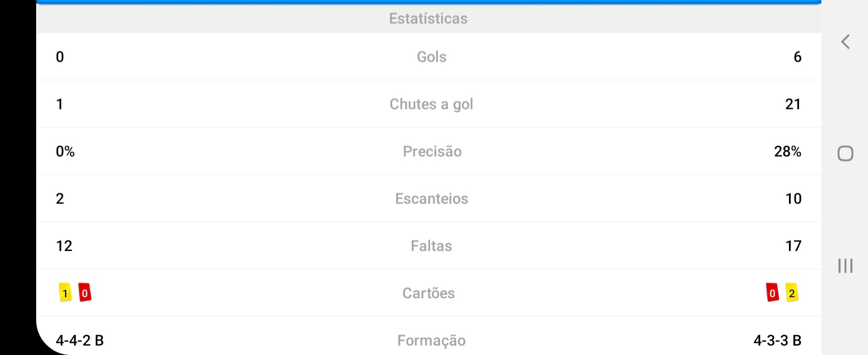Viewport: 868px width, 355px height.
Task: Tap the 4-4-2 B formation text
Action: (x=80, y=340)
